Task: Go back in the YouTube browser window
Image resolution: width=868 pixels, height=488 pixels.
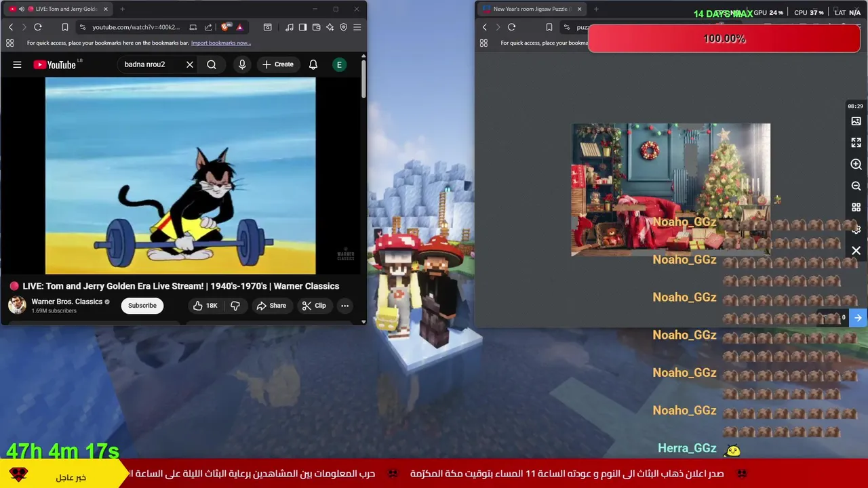Action: point(11,27)
